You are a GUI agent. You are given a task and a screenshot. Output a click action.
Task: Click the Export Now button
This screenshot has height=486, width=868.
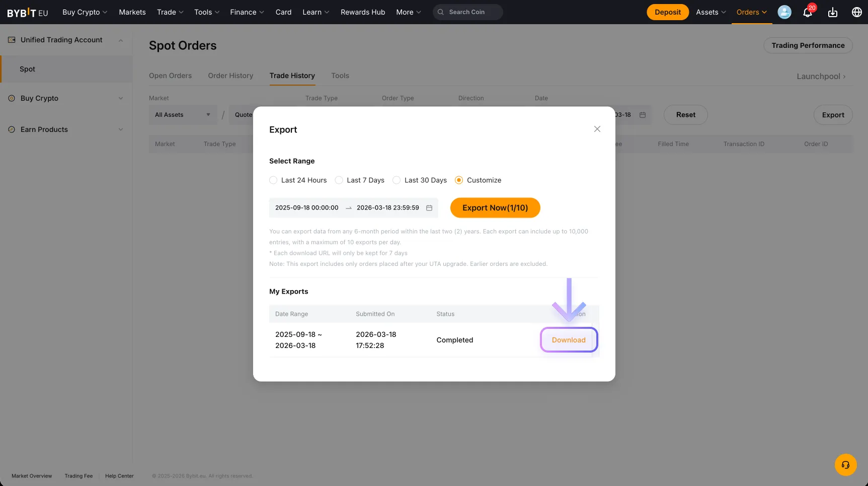tap(495, 207)
